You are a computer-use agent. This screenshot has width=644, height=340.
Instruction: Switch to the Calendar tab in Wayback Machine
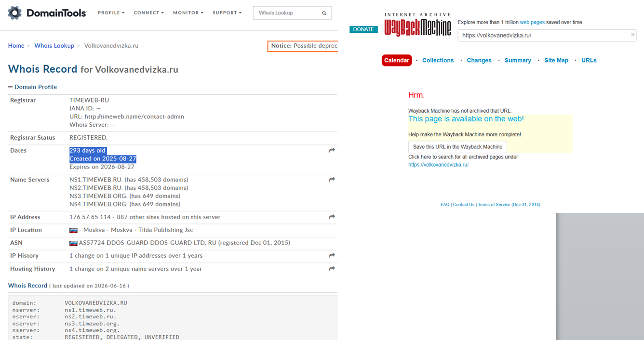click(x=397, y=60)
